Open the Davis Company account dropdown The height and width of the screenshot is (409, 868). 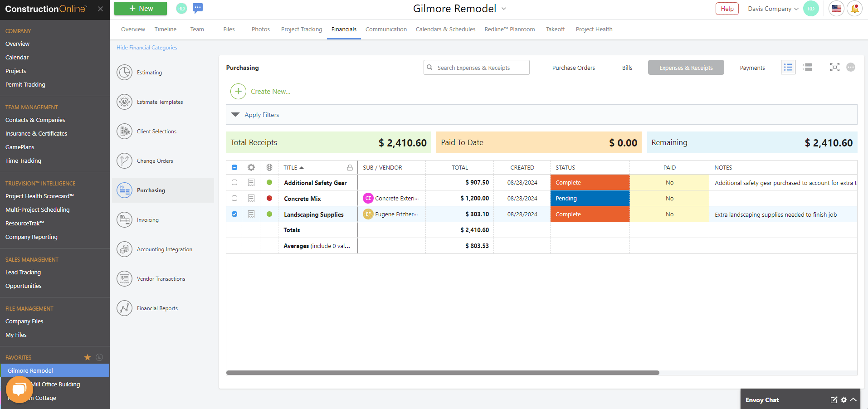coord(773,9)
